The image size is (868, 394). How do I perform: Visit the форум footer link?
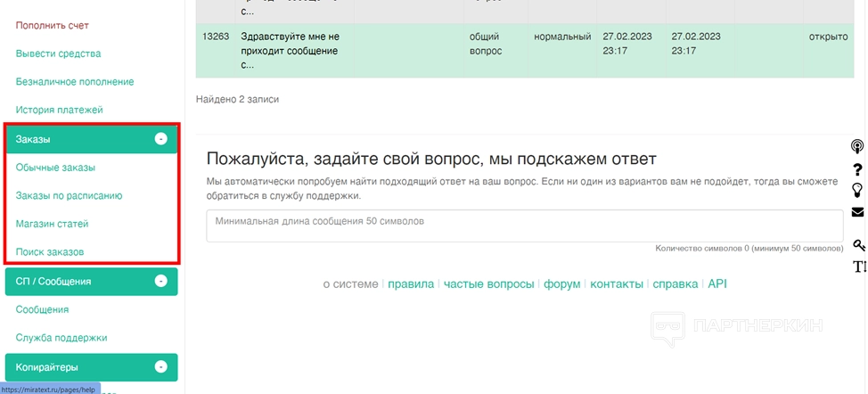(x=561, y=283)
